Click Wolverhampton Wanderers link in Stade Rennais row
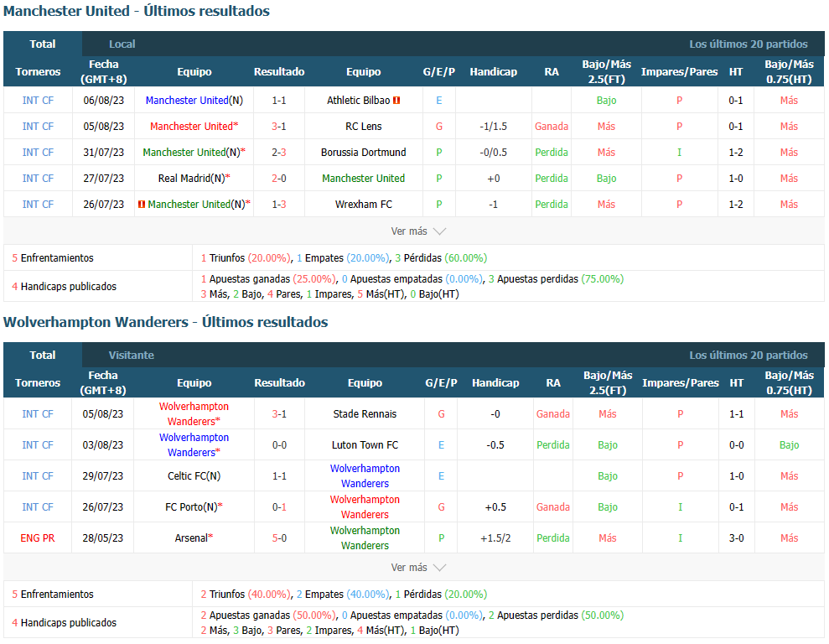Image resolution: width=829 pixels, height=644 pixels. click(194, 414)
